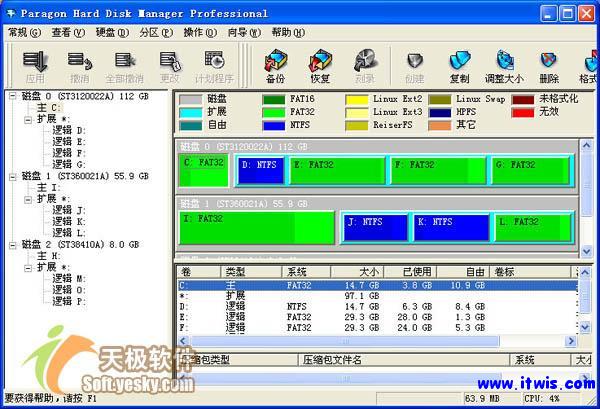Open the 分区(P) menu
The height and width of the screenshot is (409, 600).
pyautogui.click(x=156, y=33)
